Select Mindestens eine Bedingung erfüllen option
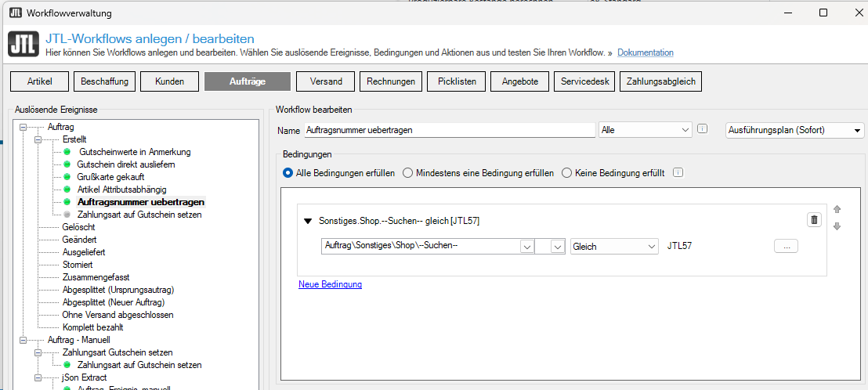868x390 pixels. tap(479, 172)
